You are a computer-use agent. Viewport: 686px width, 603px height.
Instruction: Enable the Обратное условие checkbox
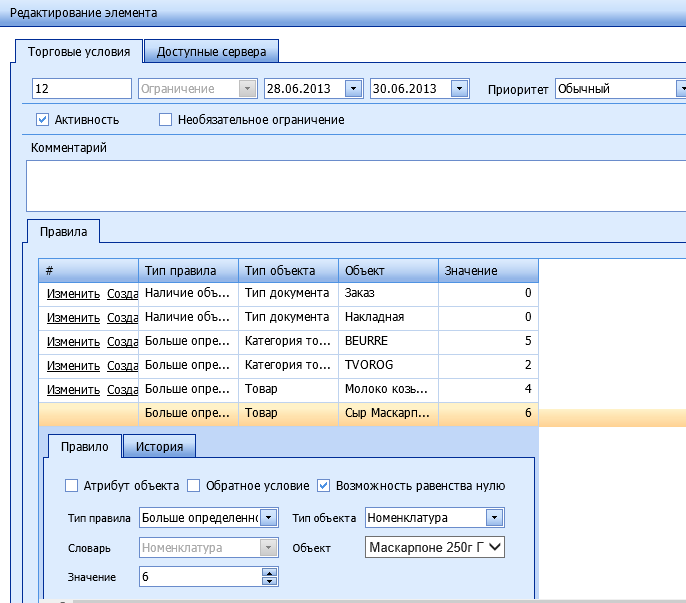tap(194, 486)
